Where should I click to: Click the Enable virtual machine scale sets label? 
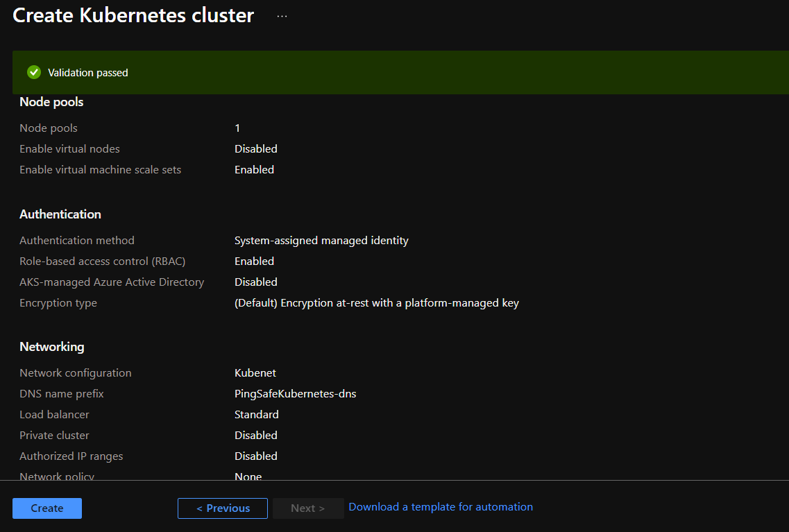[x=100, y=170]
